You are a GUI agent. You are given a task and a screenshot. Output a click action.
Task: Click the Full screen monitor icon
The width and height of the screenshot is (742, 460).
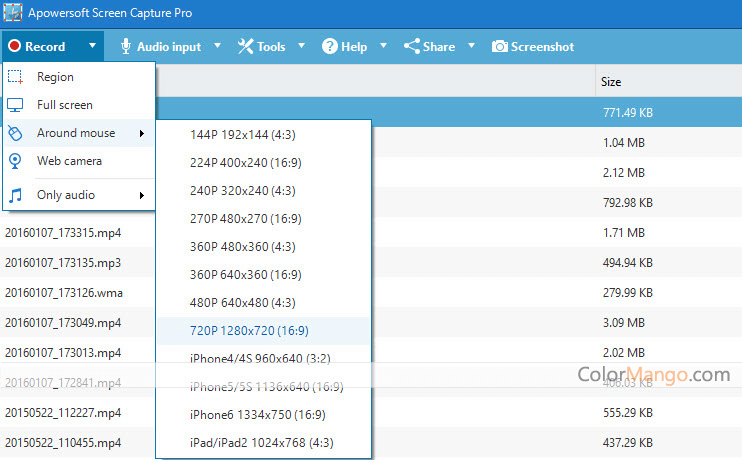pos(15,105)
